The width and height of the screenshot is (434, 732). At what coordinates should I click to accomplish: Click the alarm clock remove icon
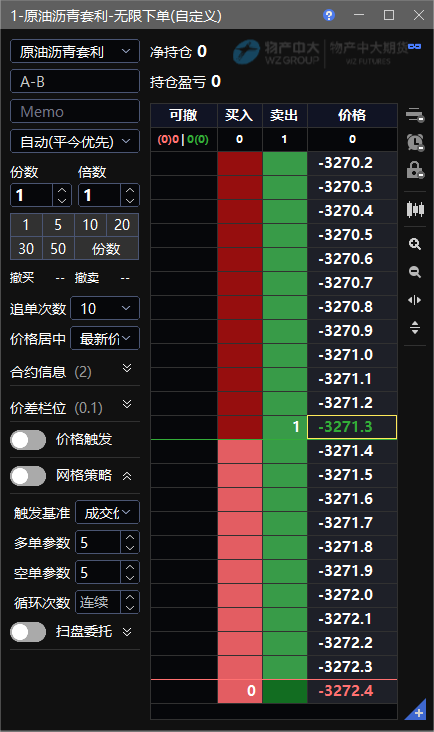[x=415, y=142]
